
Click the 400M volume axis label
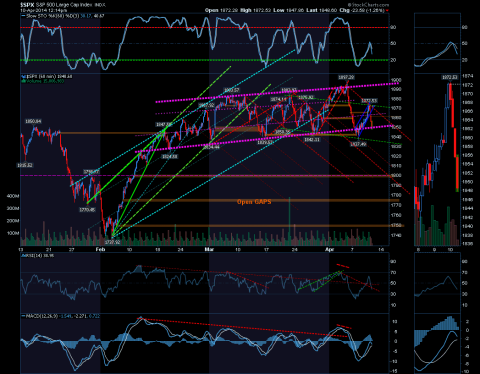13,196
